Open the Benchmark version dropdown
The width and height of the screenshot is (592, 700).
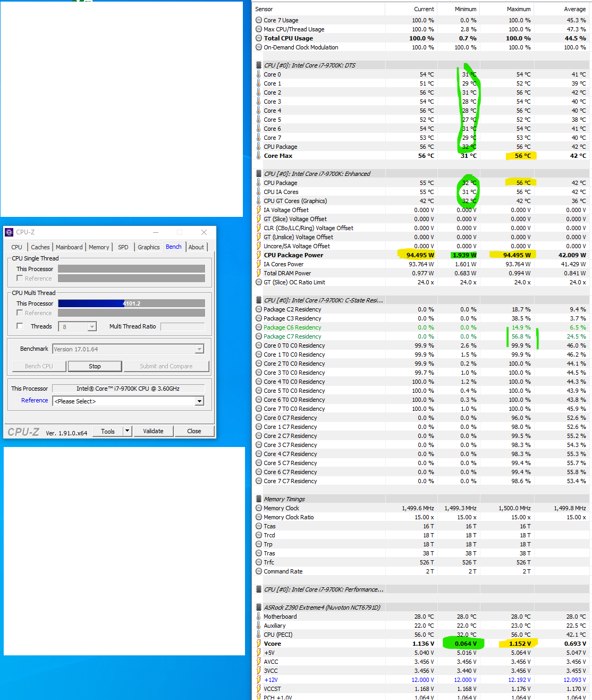199,349
